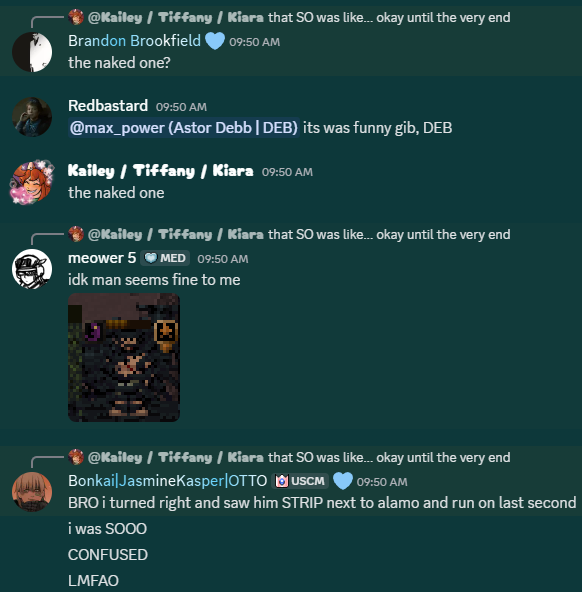Screen dimensions: 582x592
Task: Click the MED role badge next to meower 5
Action: coord(165,258)
